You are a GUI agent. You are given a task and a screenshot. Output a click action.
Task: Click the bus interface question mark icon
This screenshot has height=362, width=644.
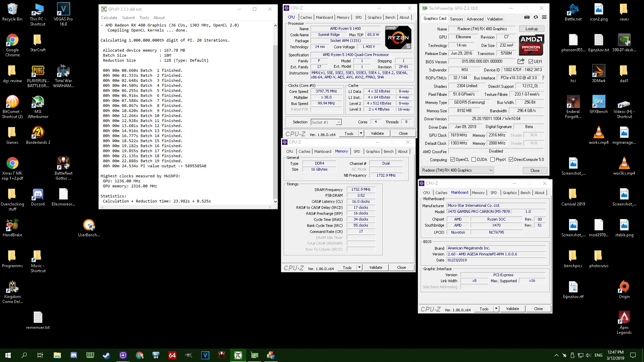point(543,78)
